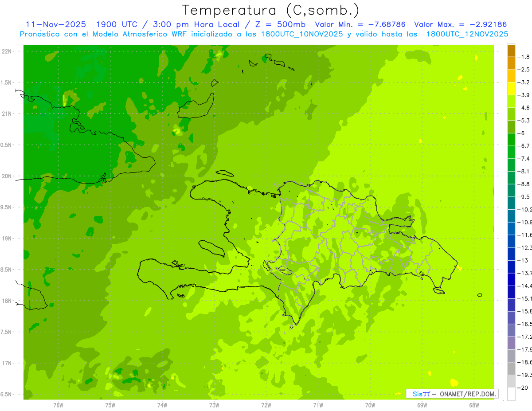Click the '18N' latitude label
The width and height of the screenshot is (532, 411).
click(x=7, y=301)
